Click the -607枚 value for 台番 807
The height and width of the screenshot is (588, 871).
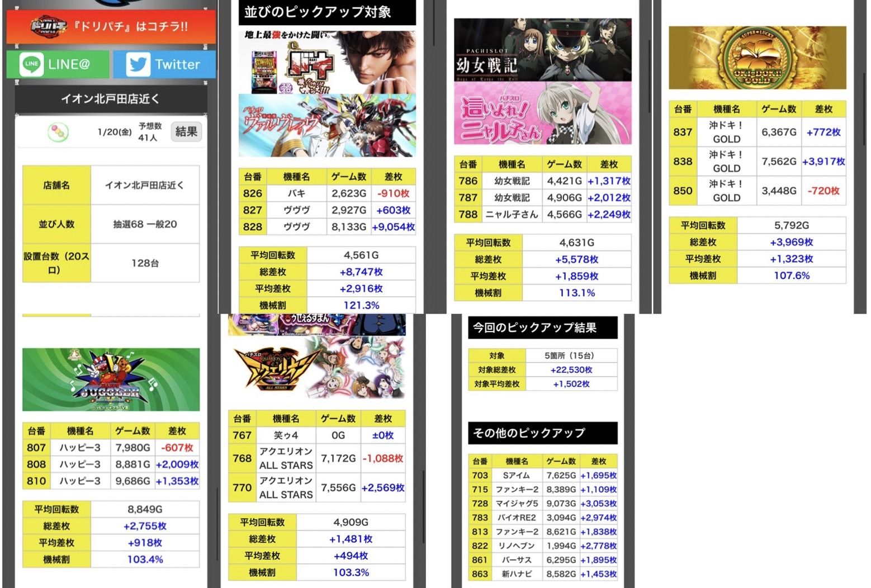pos(177,448)
